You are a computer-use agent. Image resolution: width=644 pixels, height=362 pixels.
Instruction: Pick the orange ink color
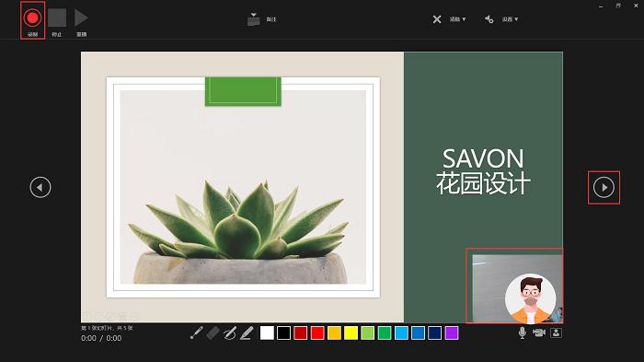pyautogui.click(x=334, y=333)
